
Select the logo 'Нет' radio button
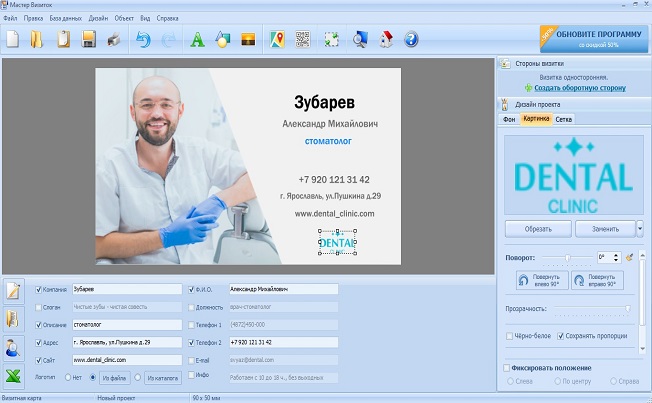tap(68, 378)
